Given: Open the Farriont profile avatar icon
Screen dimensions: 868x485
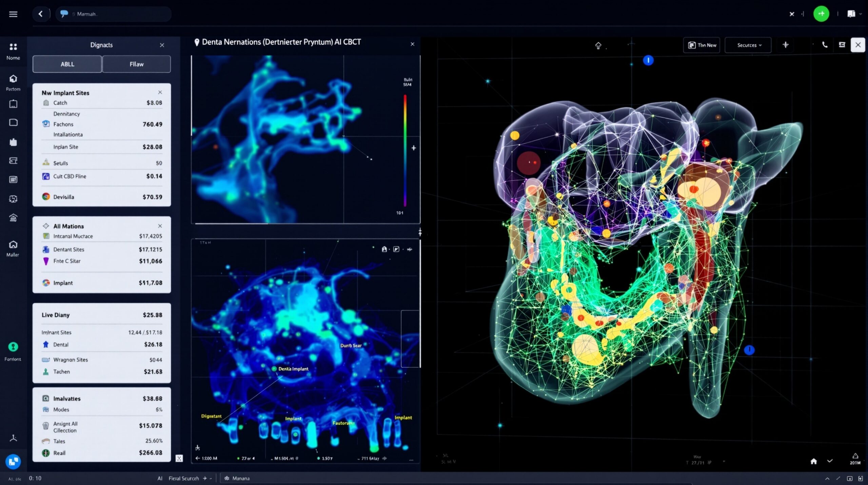Looking at the screenshot, I should tap(13, 346).
